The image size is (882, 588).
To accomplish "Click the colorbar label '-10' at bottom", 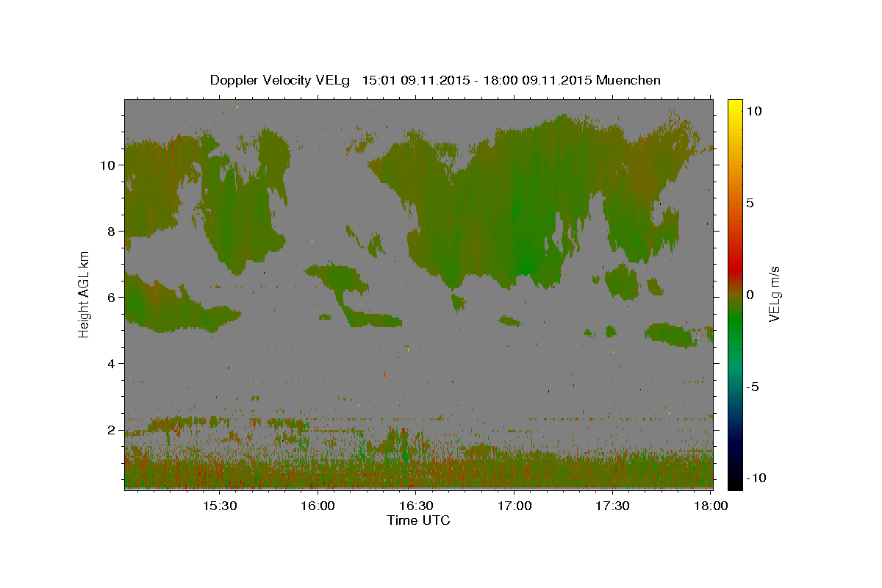I will pyautogui.click(x=756, y=478).
